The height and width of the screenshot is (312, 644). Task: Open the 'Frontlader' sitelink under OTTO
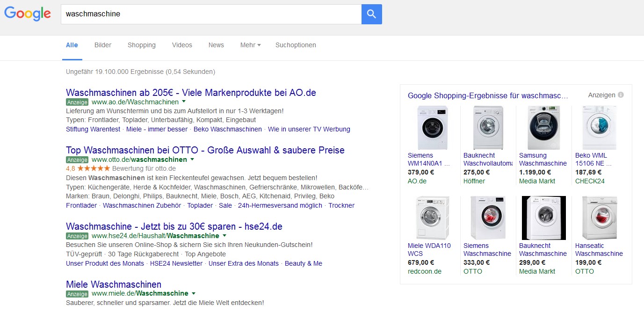(81, 205)
